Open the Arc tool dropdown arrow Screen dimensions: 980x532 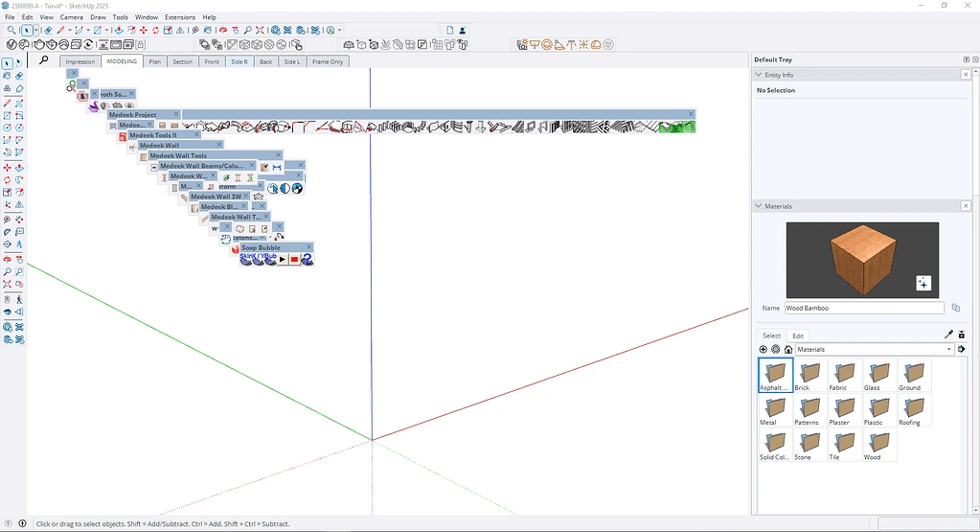pos(88,30)
